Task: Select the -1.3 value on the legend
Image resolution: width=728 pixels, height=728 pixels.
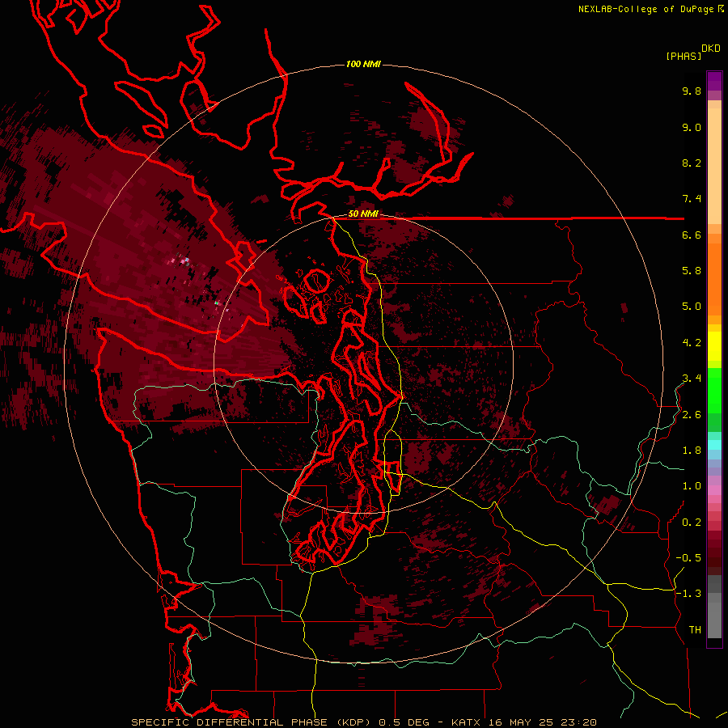Action: 688,594
